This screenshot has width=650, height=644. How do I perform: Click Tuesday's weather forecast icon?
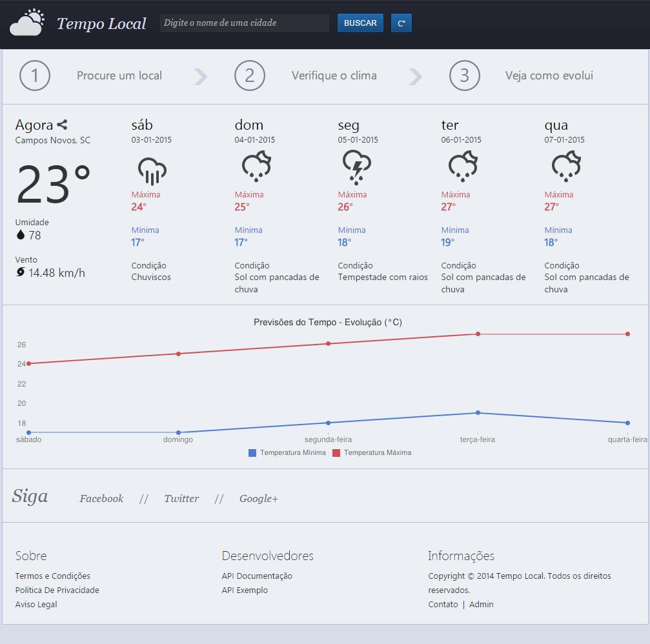click(x=462, y=166)
